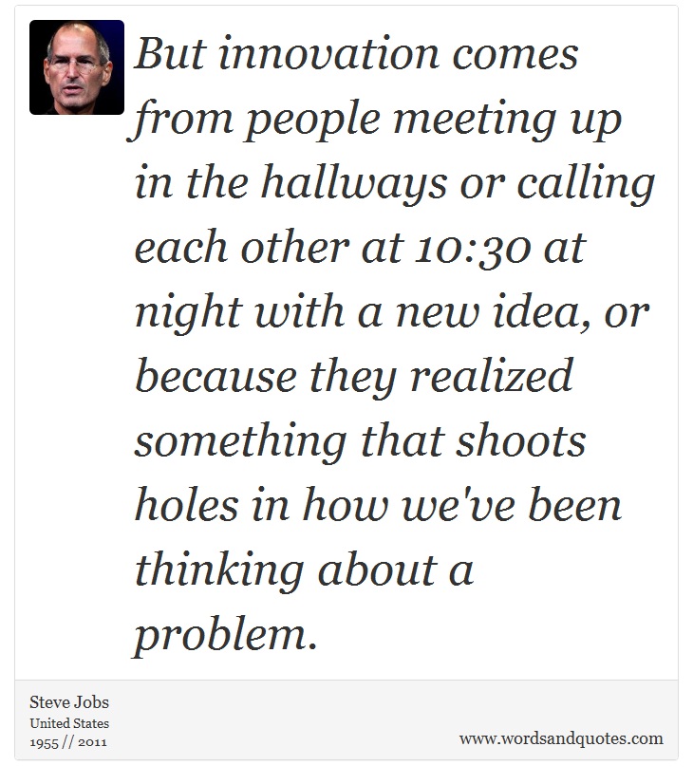Open the Steve Jobs author name link
This screenshot has height=784, width=693.
69,702
